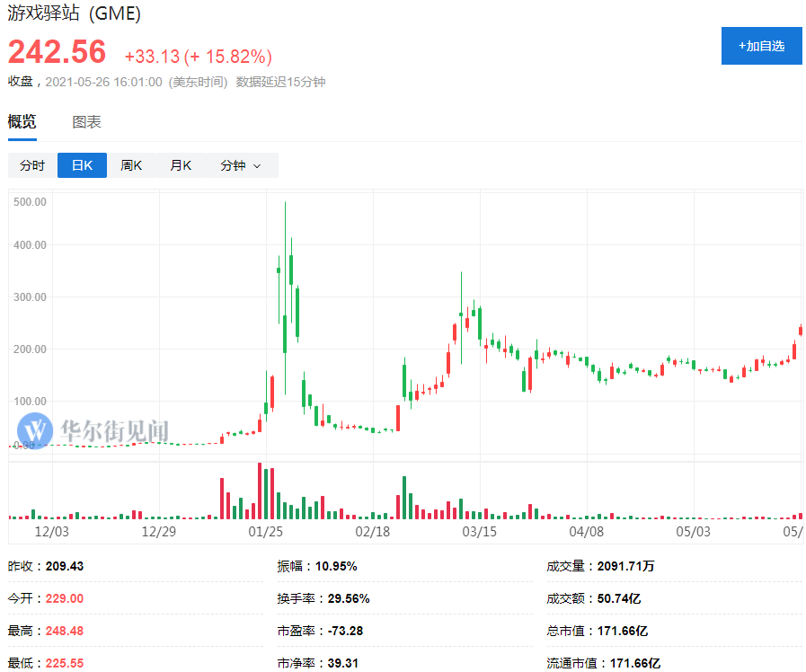The width and height of the screenshot is (806, 672).
Task: Select the 日K daily candlestick view
Action: click(83, 165)
